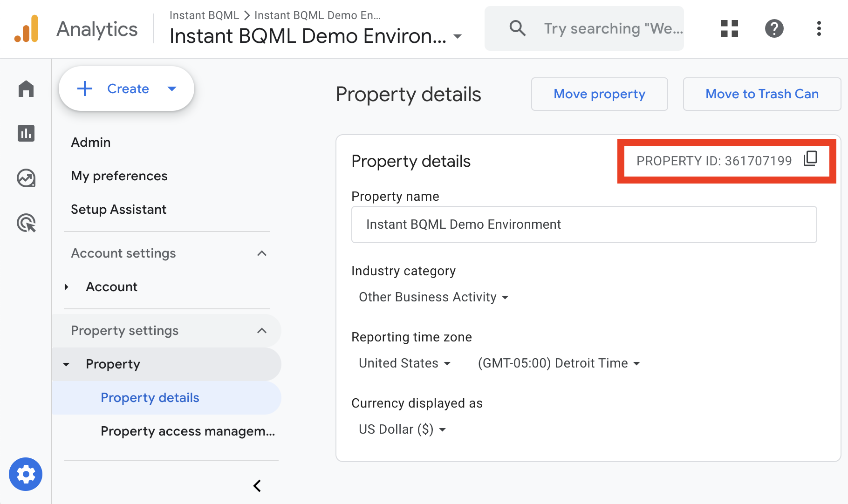Open the Create button dropdown arrow
Image resolution: width=848 pixels, height=504 pixels.
coord(172,89)
